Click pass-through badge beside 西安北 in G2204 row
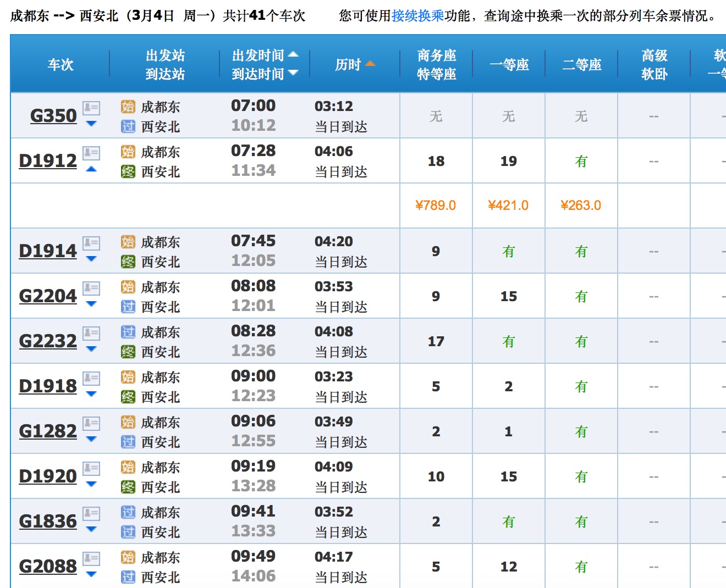Image resolution: width=726 pixels, height=588 pixels. click(128, 307)
